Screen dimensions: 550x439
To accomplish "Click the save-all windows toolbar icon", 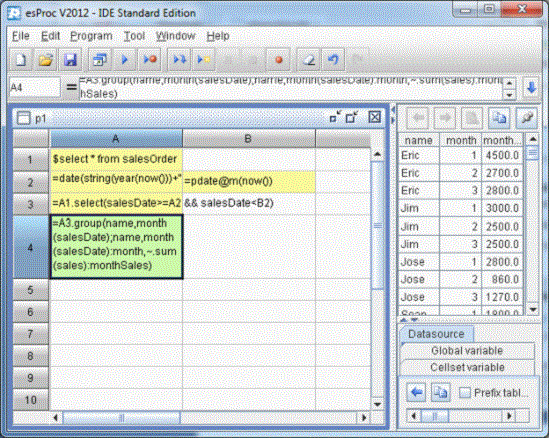I will click(x=100, y=60).
